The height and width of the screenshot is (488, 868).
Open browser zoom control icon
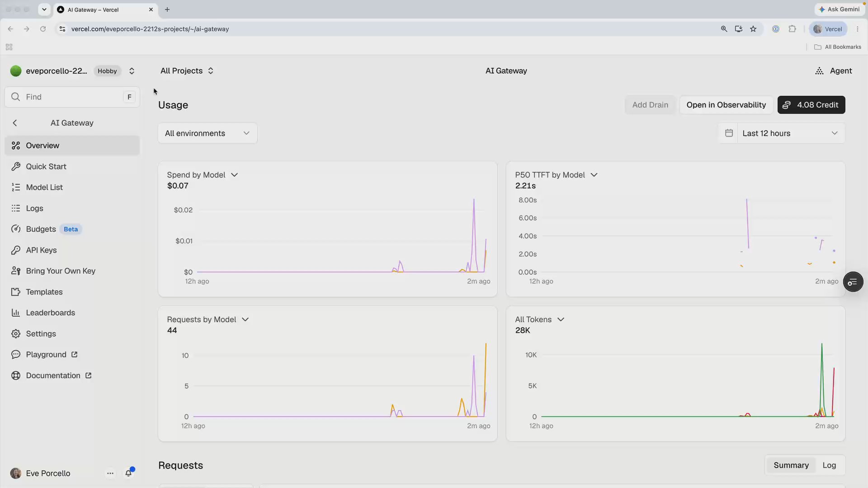pos(724,29)
